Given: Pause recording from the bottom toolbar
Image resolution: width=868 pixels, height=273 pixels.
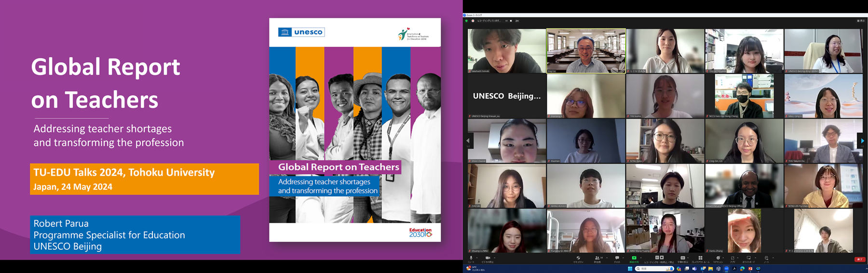Looking at the screenshot, I should click(x=657, y=257).
